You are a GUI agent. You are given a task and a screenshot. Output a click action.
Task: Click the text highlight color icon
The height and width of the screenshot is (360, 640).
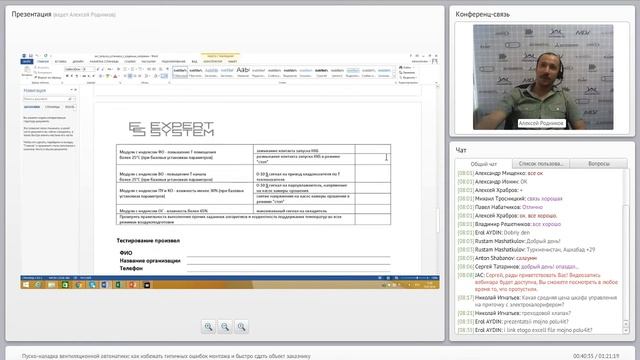108,76
